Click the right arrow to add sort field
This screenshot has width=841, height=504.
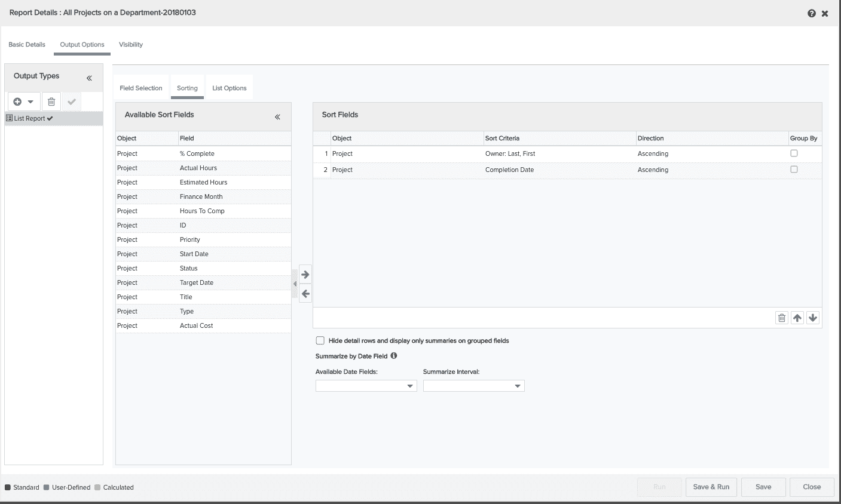coord(305,275)
